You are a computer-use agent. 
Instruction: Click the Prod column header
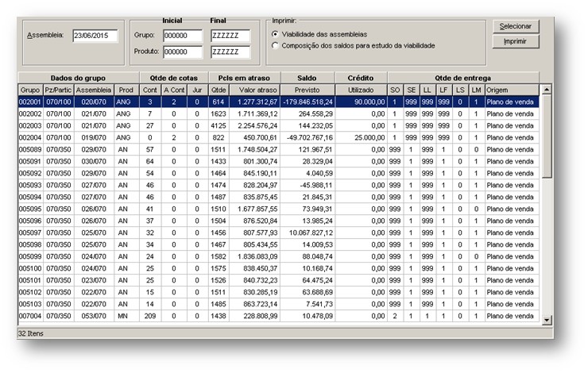coord(126,90)
